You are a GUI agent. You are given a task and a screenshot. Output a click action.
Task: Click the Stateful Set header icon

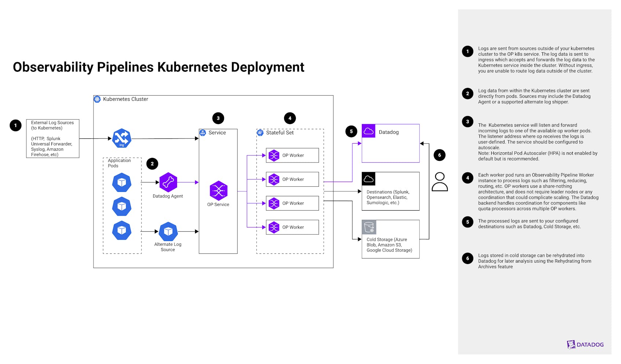[260, 133]
